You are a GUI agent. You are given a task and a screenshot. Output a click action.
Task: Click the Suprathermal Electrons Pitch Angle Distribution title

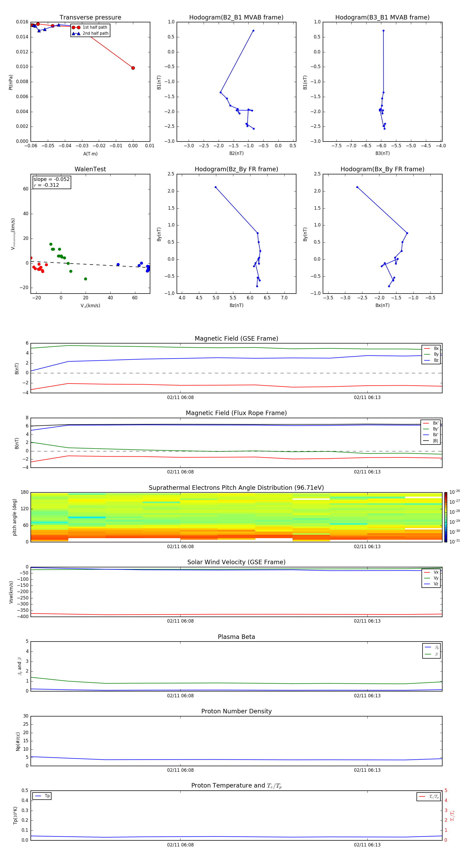pos(236,488)
